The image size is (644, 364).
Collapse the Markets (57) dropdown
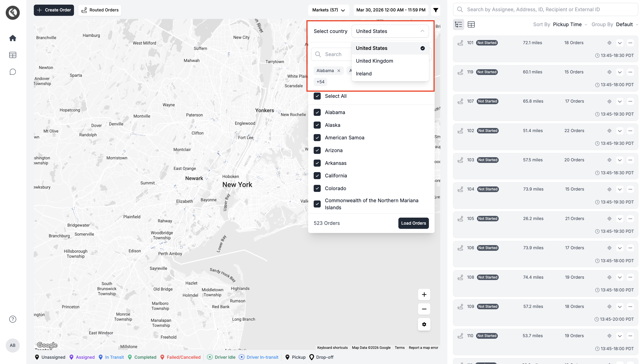click(x=329, y=10)
